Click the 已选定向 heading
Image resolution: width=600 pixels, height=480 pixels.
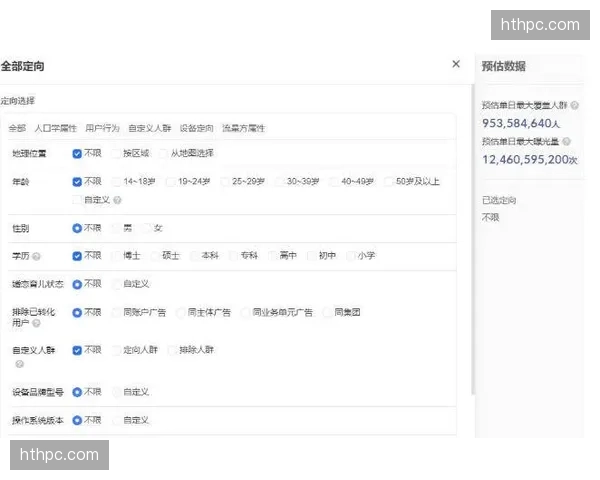point(499,200)
